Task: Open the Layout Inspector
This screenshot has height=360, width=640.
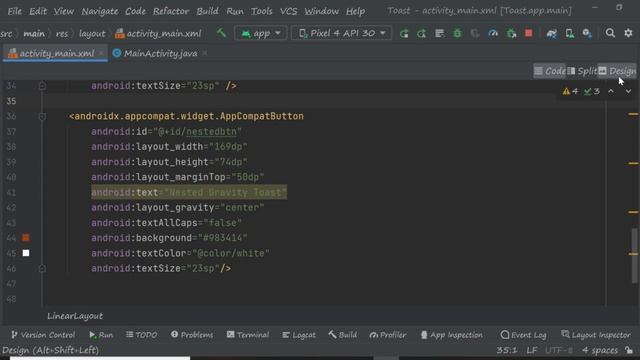Action: [596, 335]
